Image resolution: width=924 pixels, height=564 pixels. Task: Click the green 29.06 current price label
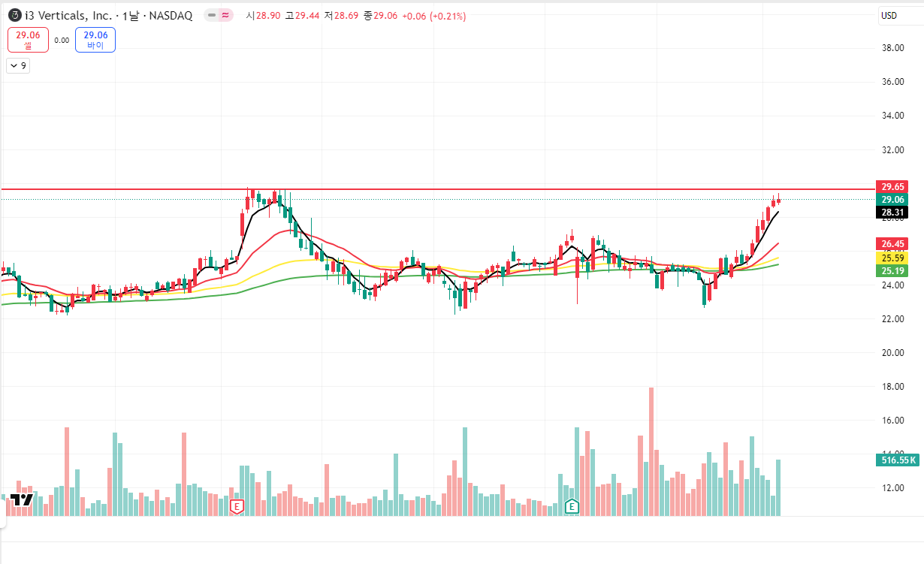[892, 199]
